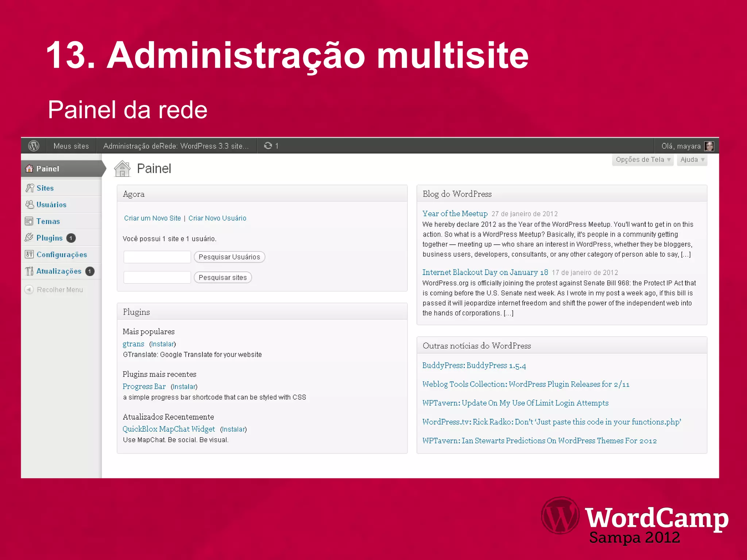Open WordPress.tv Rick Radko link

(552, 422)
